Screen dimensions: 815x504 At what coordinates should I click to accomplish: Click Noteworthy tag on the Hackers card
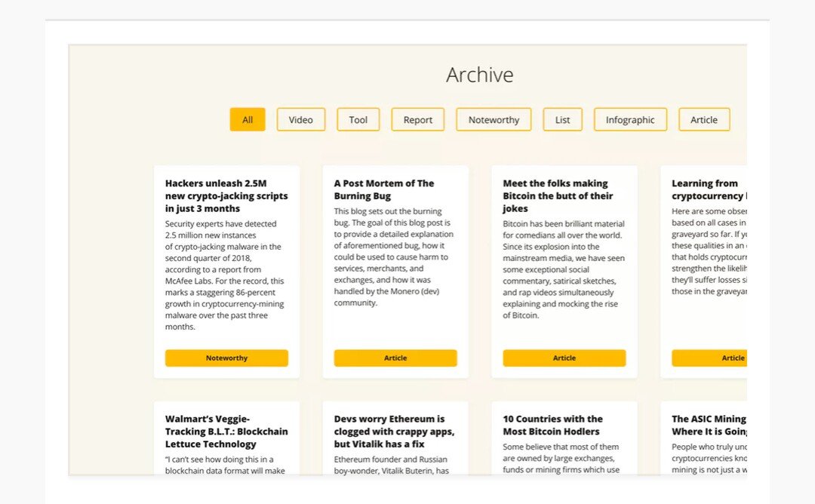(226, 358)
